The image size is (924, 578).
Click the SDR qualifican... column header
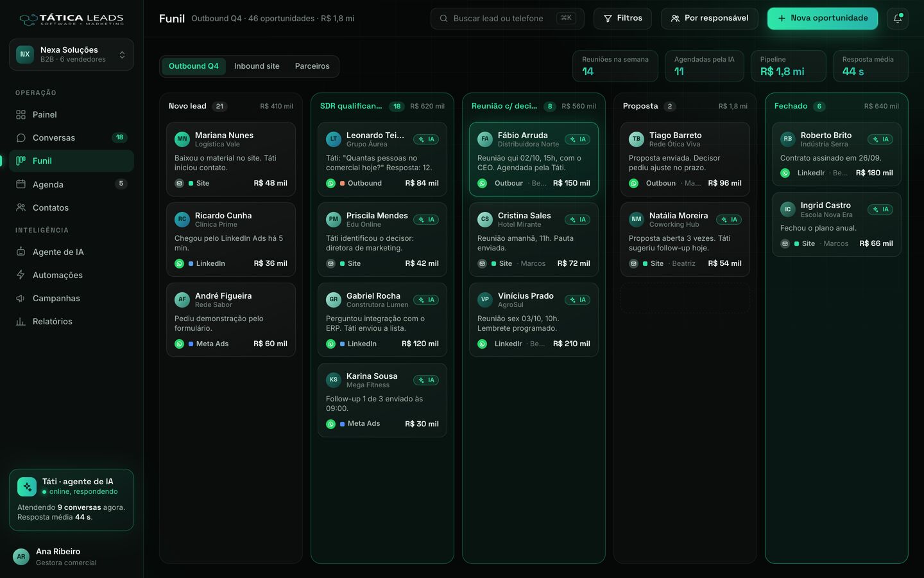point(382,106)
